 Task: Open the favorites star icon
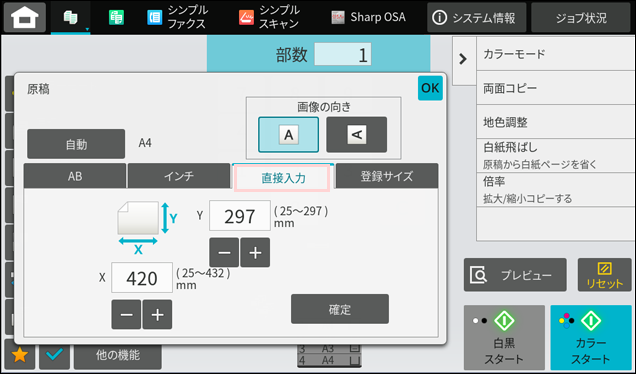[19, 355]
